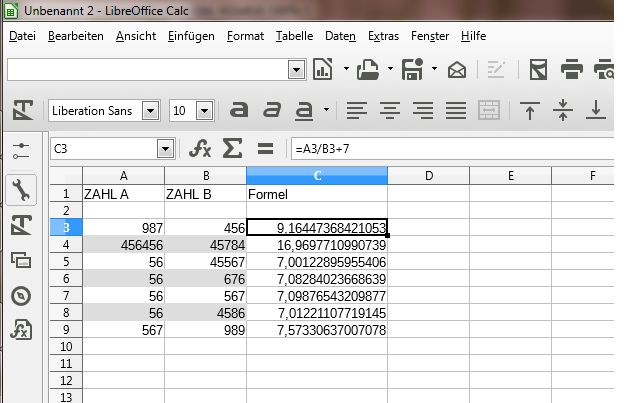The width and height of the screenshot is (644, 403).
Task: Open sidebar settings sliders icon
Action: coord(21,151)
